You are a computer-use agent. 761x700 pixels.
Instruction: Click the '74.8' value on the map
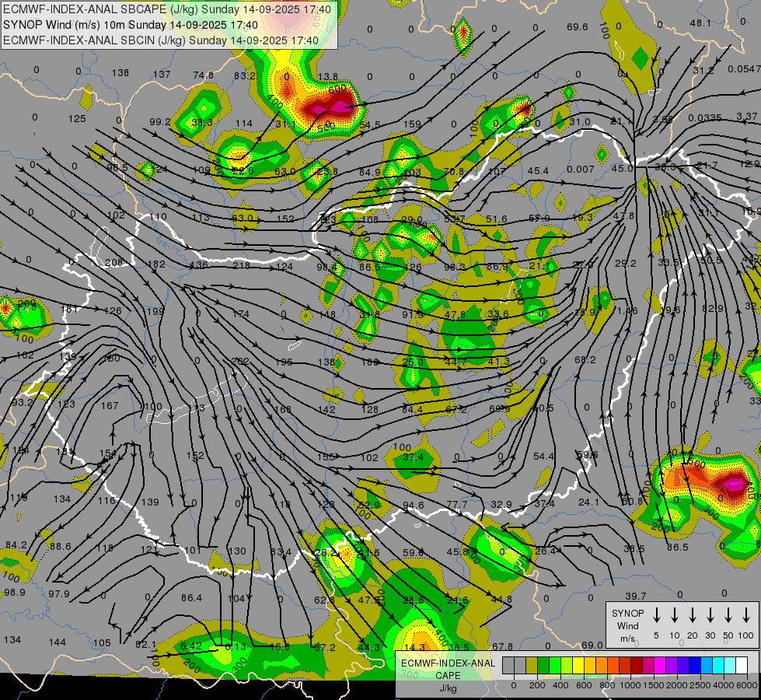(x=204, y=75)
